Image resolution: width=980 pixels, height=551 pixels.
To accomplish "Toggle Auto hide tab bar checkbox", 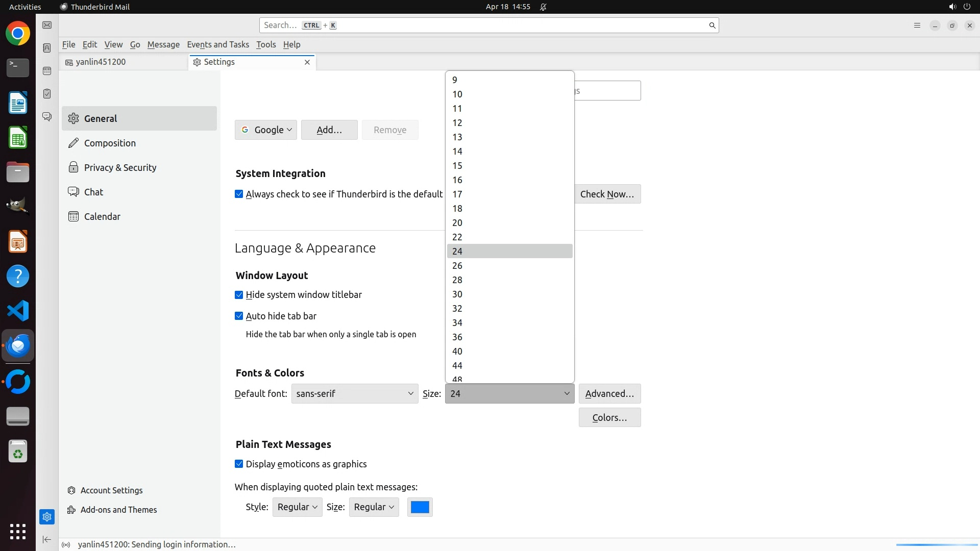I will pos(239,316).
